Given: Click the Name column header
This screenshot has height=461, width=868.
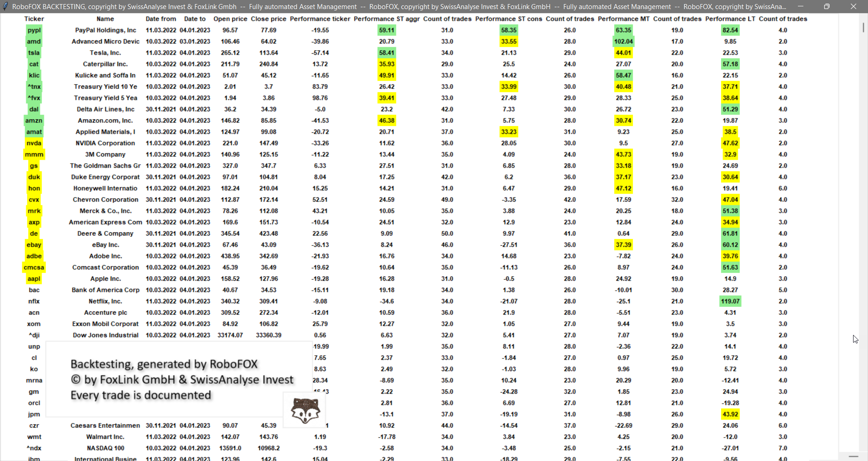Looking at the screenshot, I should [x=105, y=19].
